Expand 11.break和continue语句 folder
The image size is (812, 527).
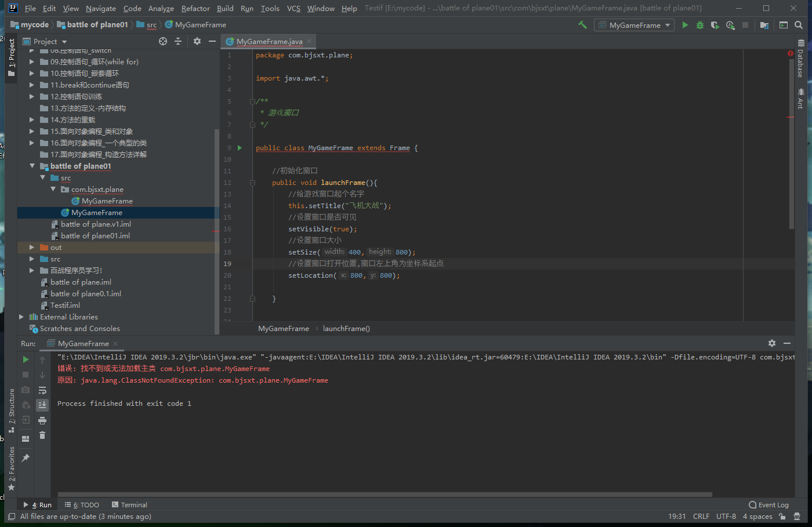tap(32, 85)
